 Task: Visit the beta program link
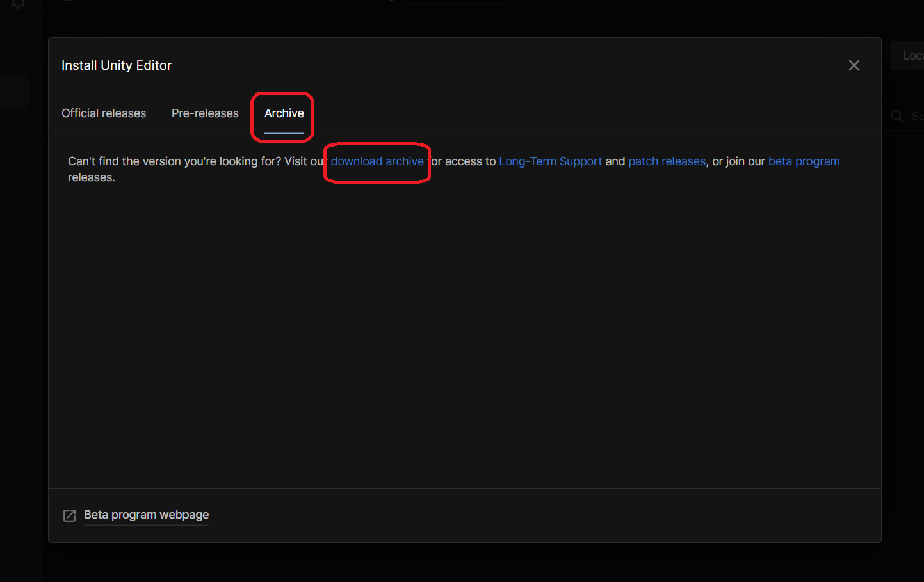click(x=804, y=161)
